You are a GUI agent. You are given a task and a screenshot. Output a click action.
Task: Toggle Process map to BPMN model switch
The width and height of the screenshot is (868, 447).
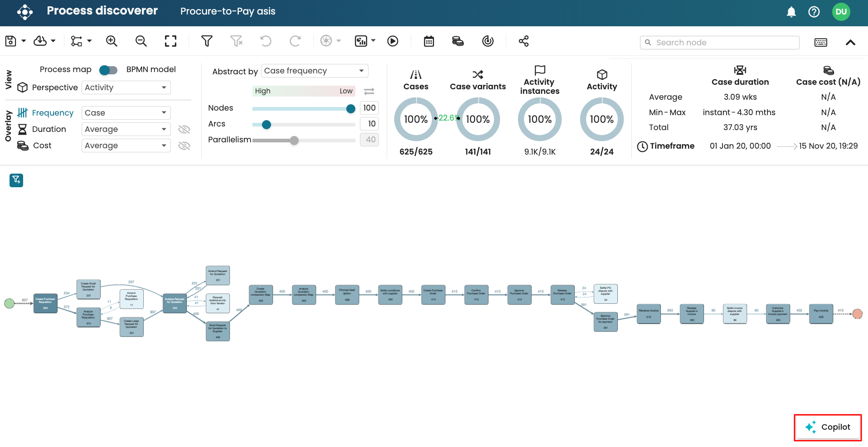[108, 70]
